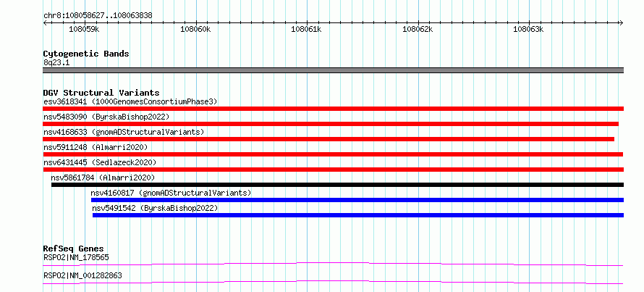Image resolution: width=644 pixels, height=292 pixels.
Task: Open the RSPO2|NM_001282863 gene label
Action: coord(82,275)
